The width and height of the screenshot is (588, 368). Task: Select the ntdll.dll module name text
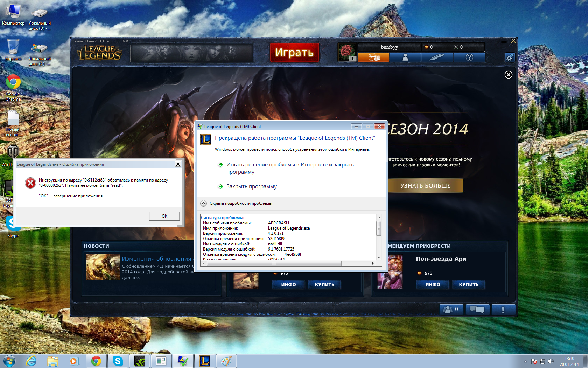275,244
